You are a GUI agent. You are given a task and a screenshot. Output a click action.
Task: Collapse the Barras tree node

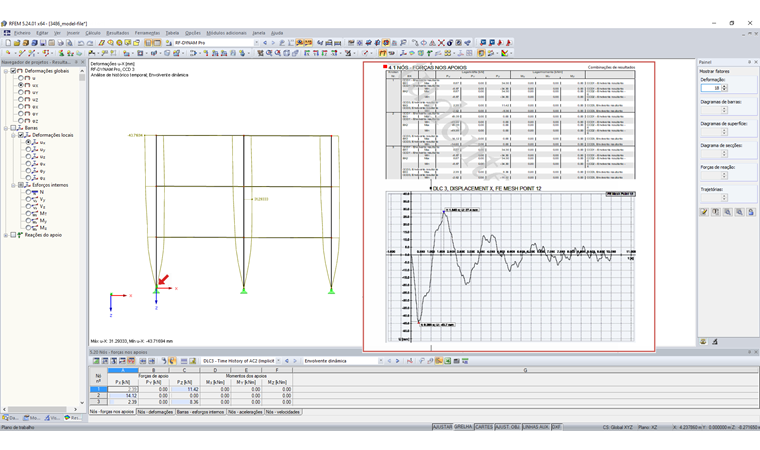coord(6,128)
